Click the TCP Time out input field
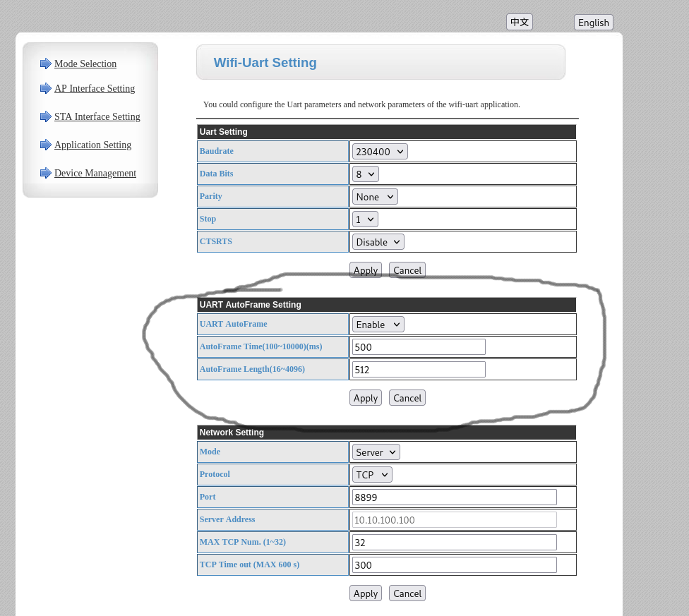 click(x=454, y=565)
